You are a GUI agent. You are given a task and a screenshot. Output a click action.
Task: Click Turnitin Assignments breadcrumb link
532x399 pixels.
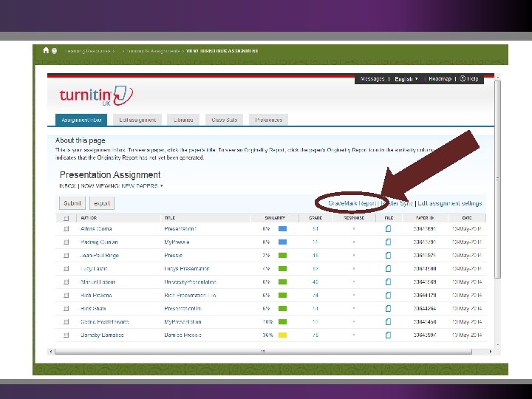[153, 51]
